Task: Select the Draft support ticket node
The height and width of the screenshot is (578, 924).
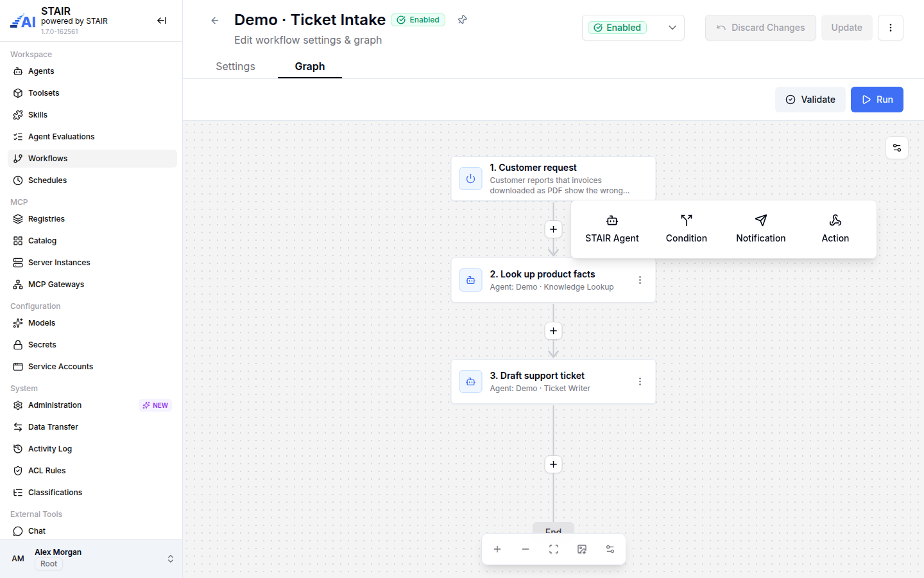Action: tap(553, 381)
